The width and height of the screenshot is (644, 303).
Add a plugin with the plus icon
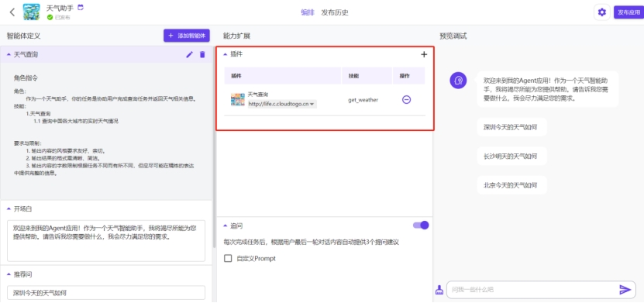click(x=424, y=54)
